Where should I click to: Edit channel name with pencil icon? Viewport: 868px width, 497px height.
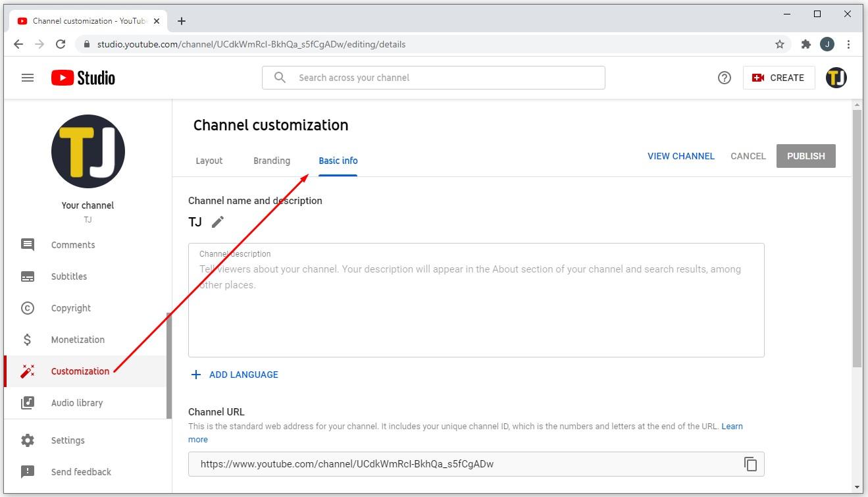[218, 222]
